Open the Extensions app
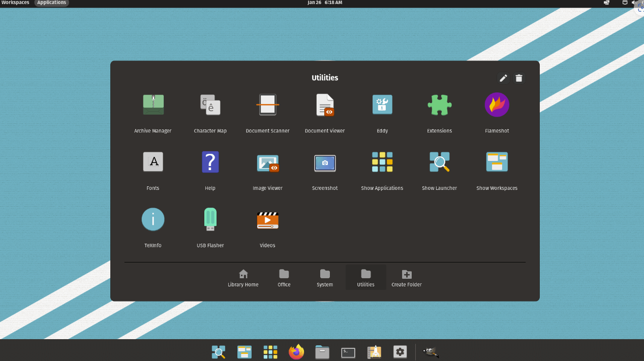This screenshot has width=644, height=361. (440, 112)
